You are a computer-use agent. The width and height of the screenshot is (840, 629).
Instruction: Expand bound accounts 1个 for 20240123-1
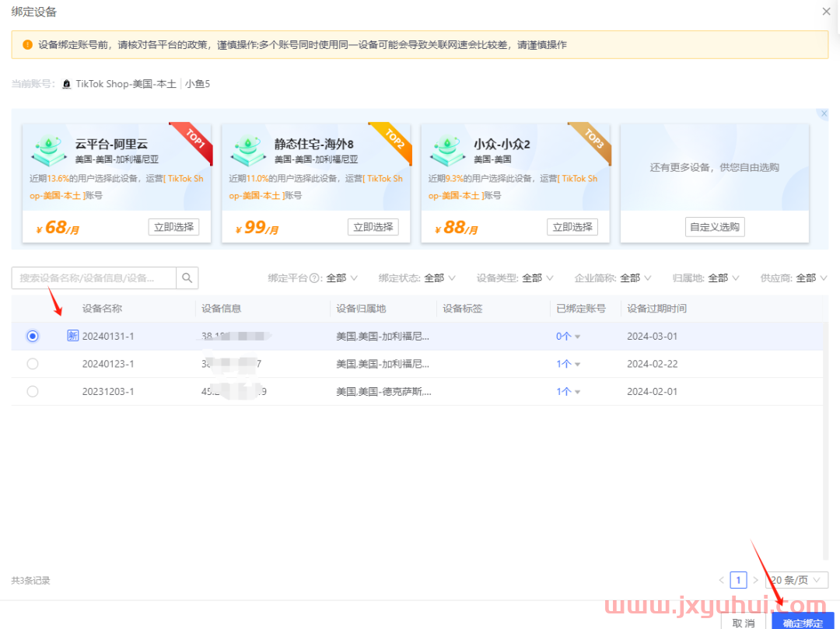coord(569,364)
